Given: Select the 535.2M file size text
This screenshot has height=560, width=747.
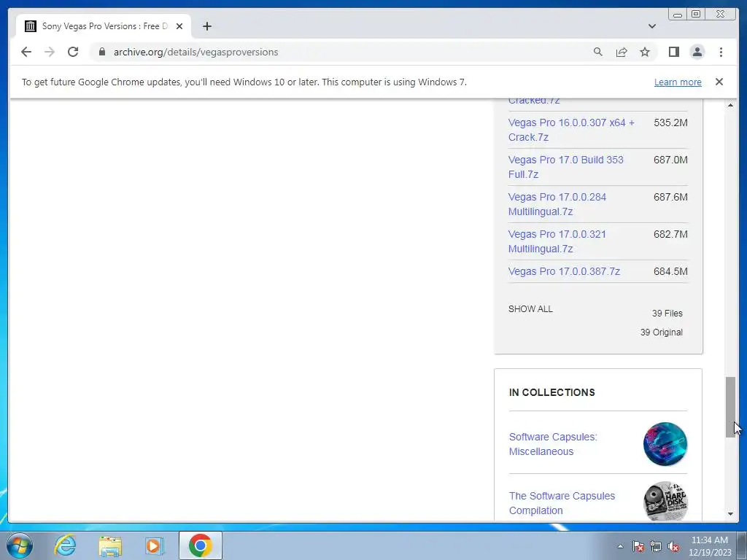Looking at the screenshot, I should click(x=670, y=122).
